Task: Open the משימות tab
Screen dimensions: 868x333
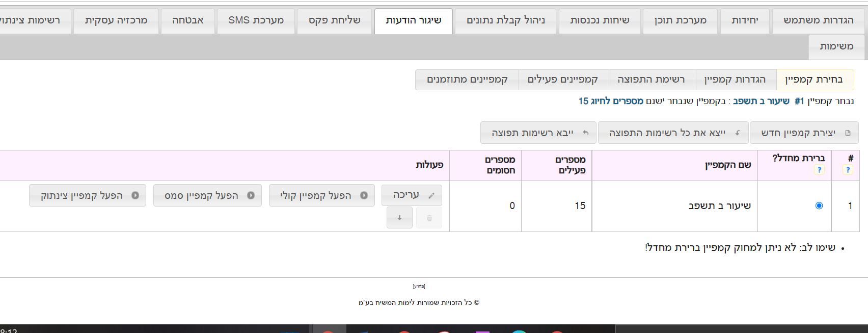Action: (836, 46)
